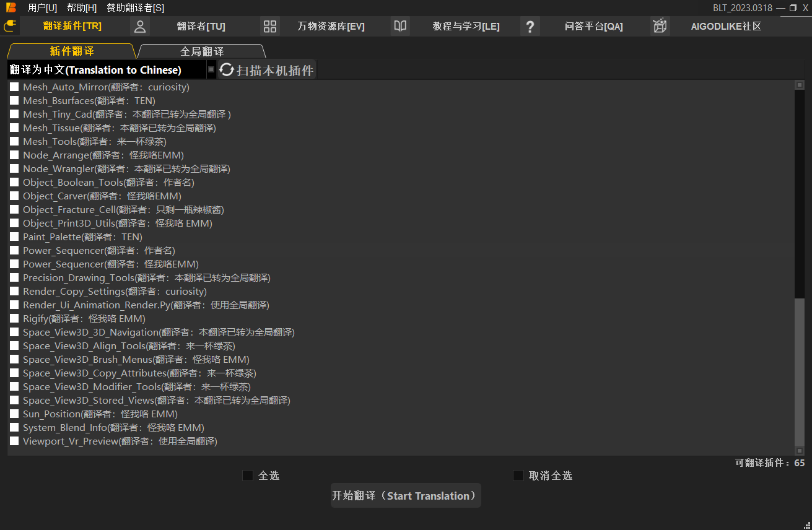The image size is (812, 530).
Task: Click Power_Sequencer(翻译者：怪我咯EMM) row text
Action: [111, 264]
